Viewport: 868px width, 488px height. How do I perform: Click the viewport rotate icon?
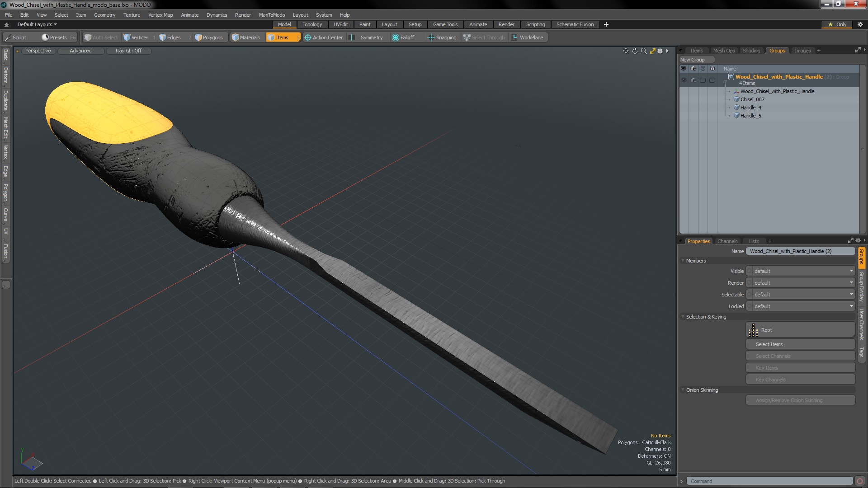(x=635, y=51)
